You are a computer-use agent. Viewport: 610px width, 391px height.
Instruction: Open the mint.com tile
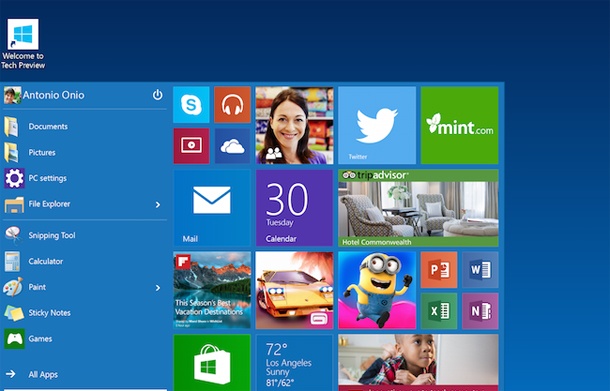pyautogui.click(x=459, y=125)
